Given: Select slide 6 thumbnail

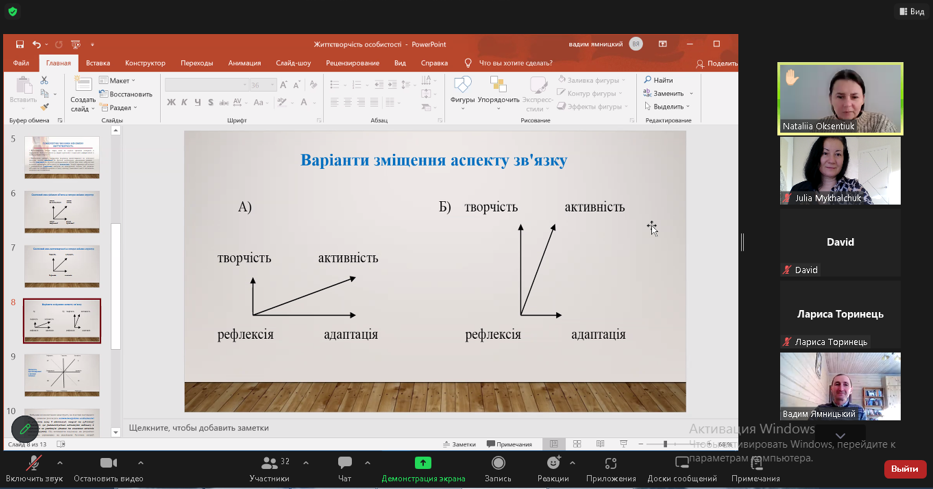Looking at the screenshot, I should [x=62, y=212].
